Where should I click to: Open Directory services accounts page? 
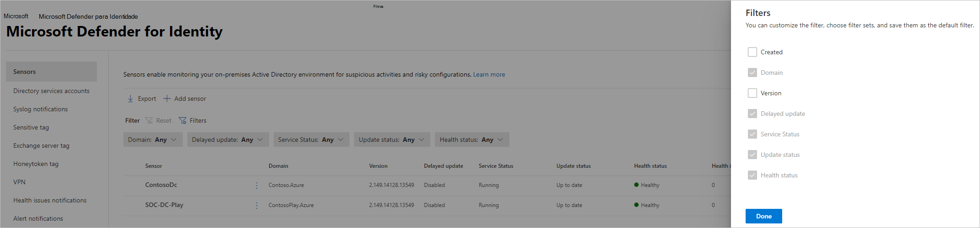click(x=51, y=91)
